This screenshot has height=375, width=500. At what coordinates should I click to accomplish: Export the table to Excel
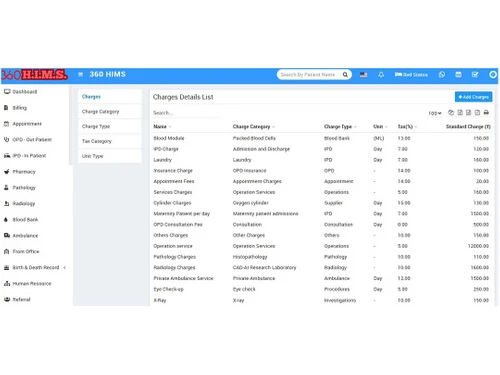coord(460,113)
